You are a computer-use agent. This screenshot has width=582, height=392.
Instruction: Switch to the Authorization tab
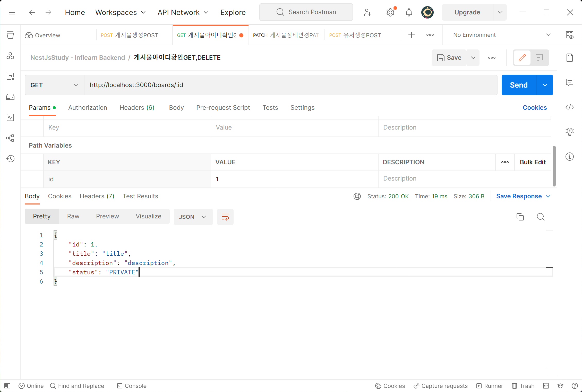click(x=88, y=108)
